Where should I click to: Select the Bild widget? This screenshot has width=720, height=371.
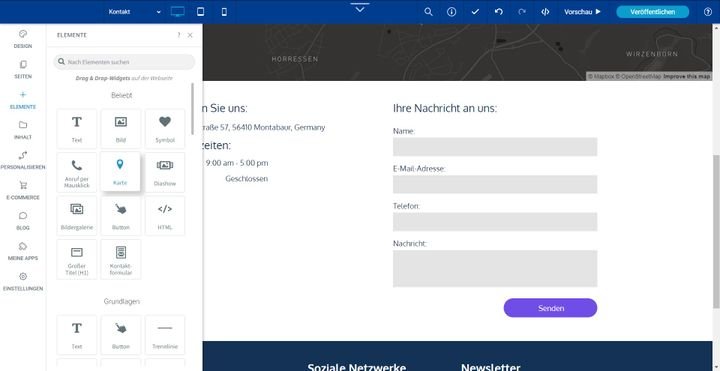121,129
